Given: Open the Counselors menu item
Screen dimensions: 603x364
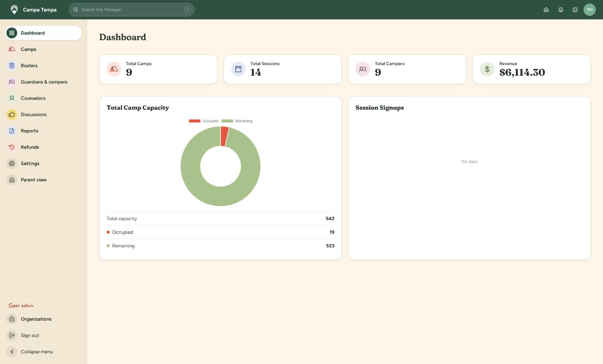Looking at the screenshot, I should pos(44,98).
